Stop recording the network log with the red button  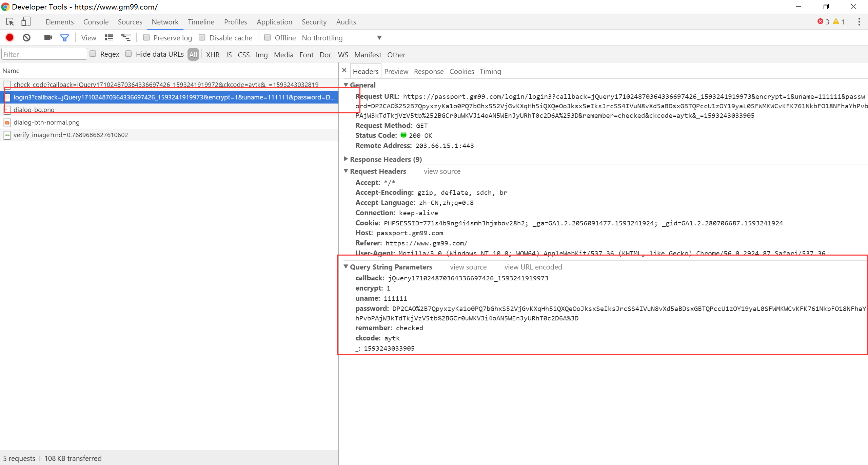click(x=10, y=38)
